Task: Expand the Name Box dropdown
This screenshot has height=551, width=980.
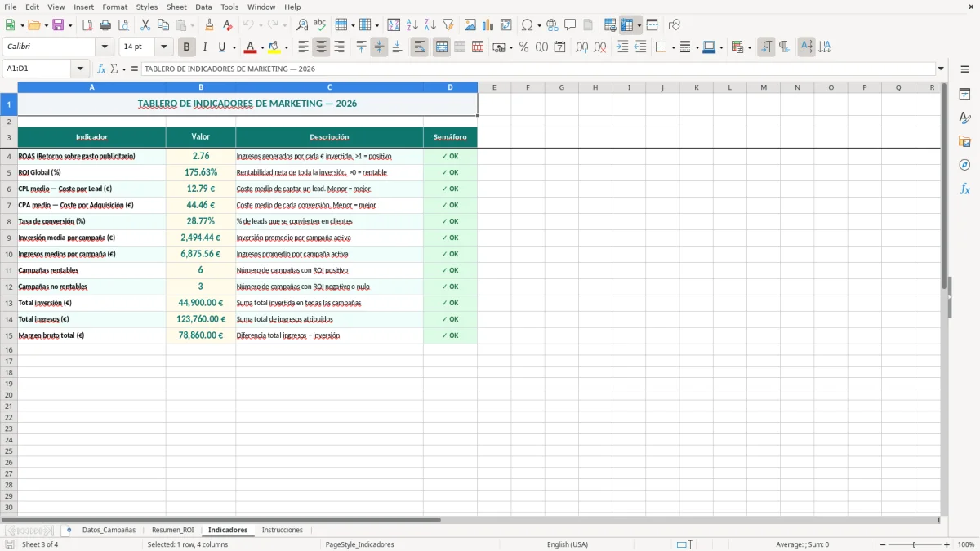Action: tap(81, 69)
